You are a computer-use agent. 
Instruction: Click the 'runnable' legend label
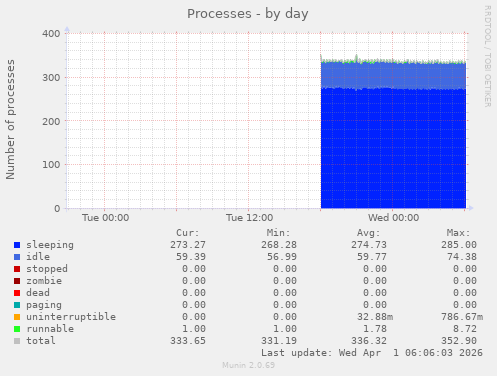click(x=50, y=329)
